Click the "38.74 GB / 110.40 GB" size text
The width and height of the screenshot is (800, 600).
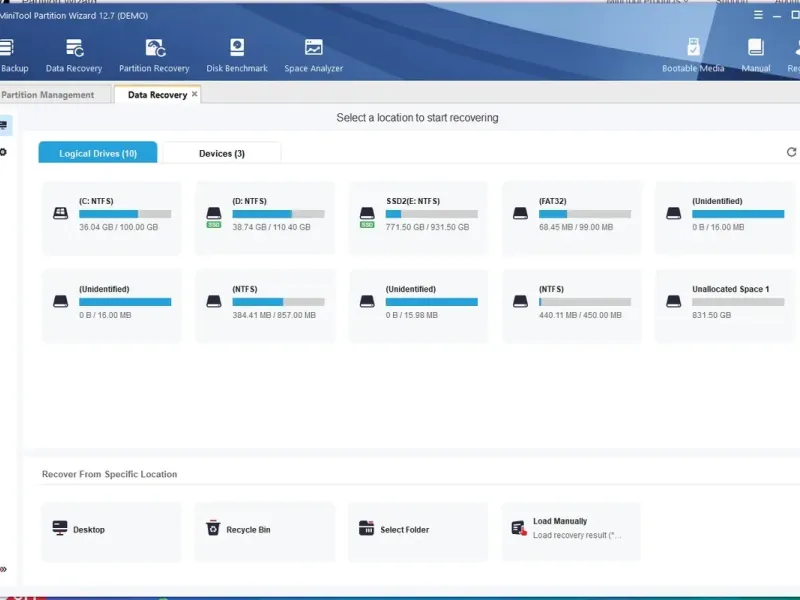pos(271,227)
